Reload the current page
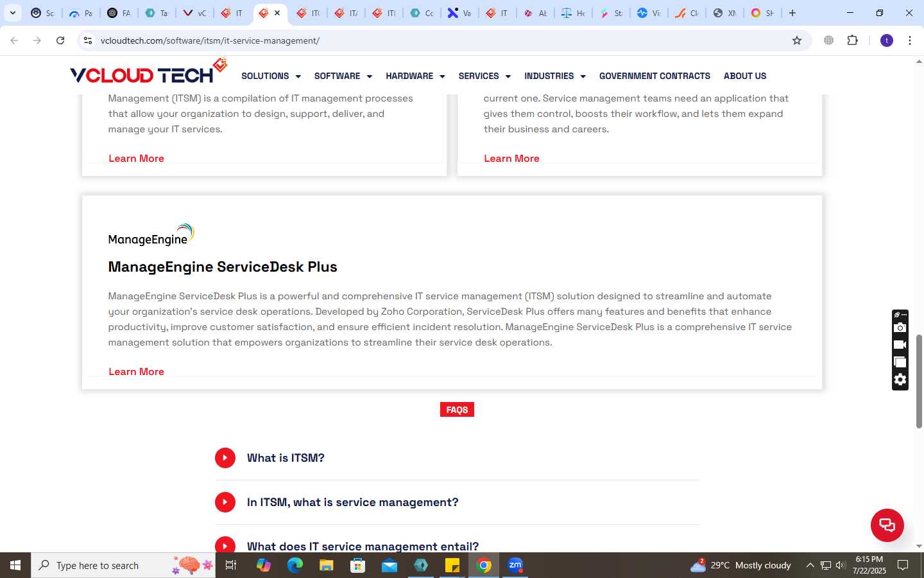Image resolution: width=924 pixels, height=578 pixels. coord(60,40)
